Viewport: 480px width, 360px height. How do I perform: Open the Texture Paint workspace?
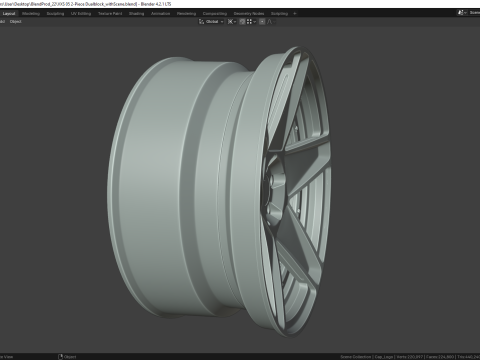110,14
